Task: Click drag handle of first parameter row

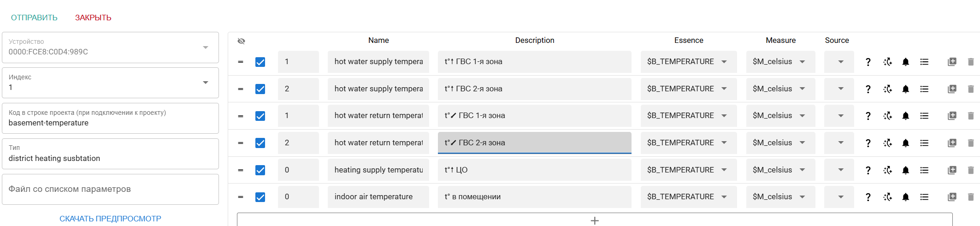Action: tap(241, 62)
